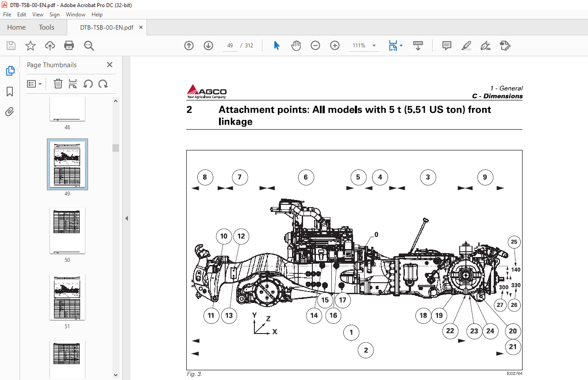Open the Sign menu

point(54,15)
